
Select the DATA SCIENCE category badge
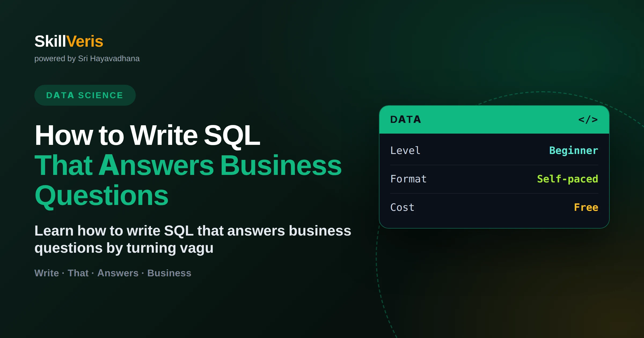[85, 95]
